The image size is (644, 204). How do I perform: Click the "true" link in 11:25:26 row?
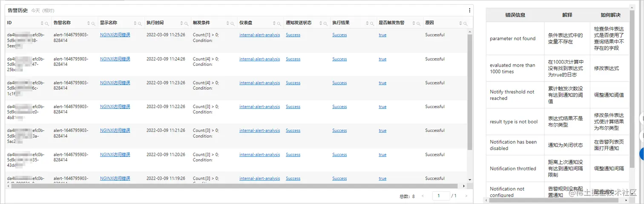[382, 35]
